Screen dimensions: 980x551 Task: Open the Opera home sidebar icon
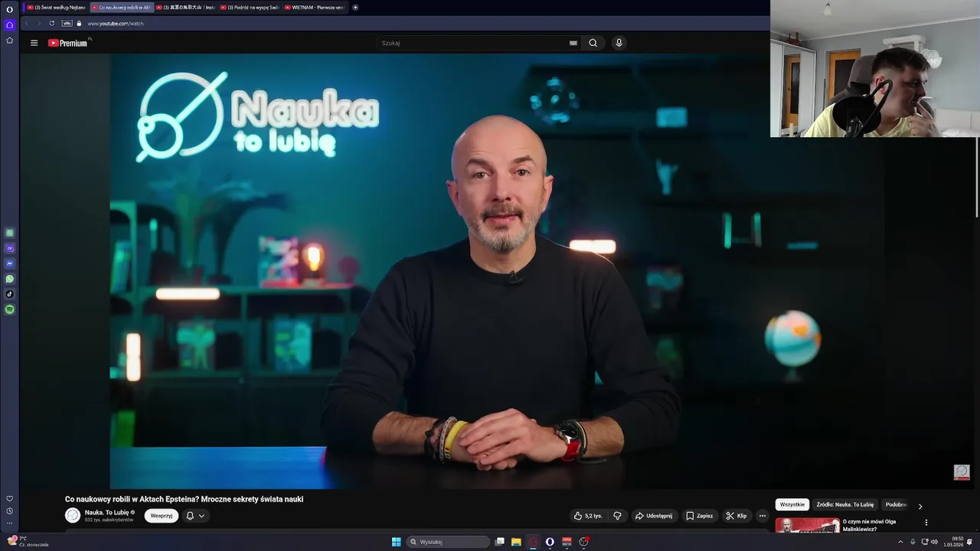pyautogui.click(x=9, y=25)
